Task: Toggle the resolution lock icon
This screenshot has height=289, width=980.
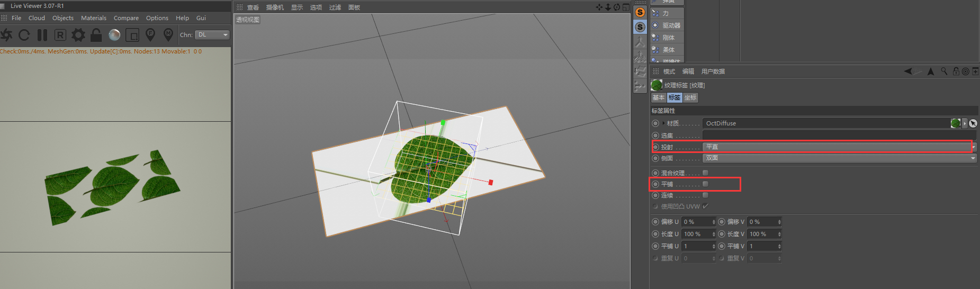Action: pos(96,35)
